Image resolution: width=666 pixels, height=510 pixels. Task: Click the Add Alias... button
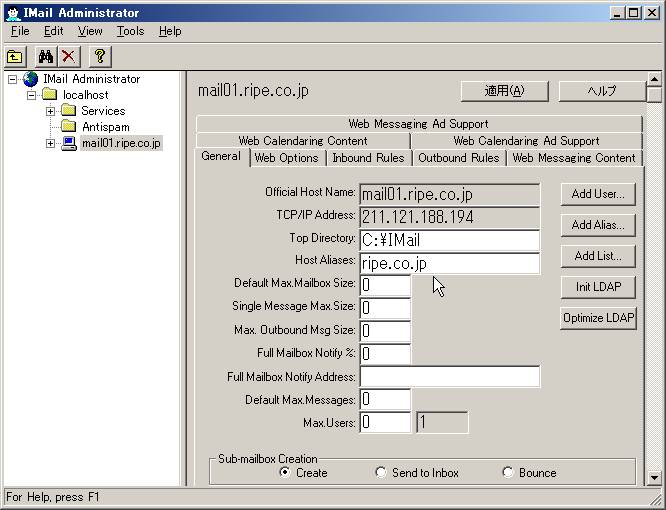click(x=598, y=225)
